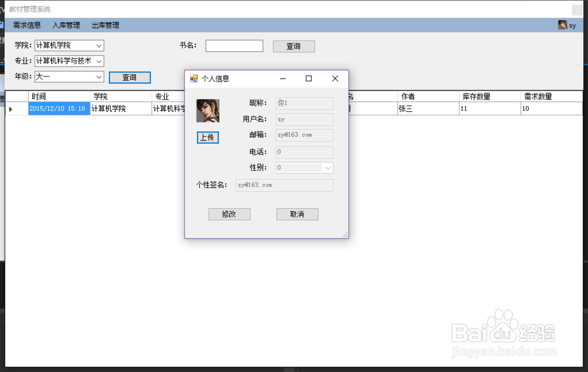588x372 pixels.
Task: Click the 取消 button in the dialog
Action: (x=297, y=214)
